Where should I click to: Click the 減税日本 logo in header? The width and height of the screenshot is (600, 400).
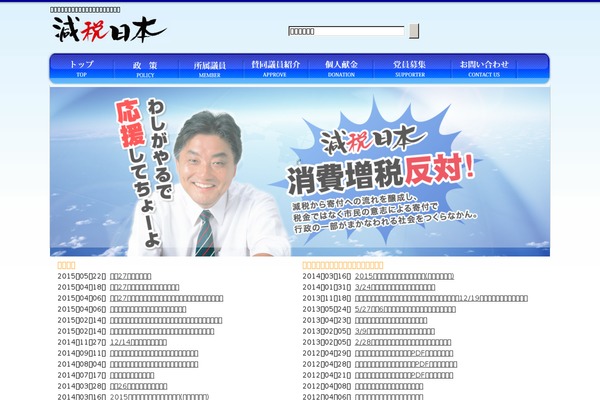(x=109, y=29)
